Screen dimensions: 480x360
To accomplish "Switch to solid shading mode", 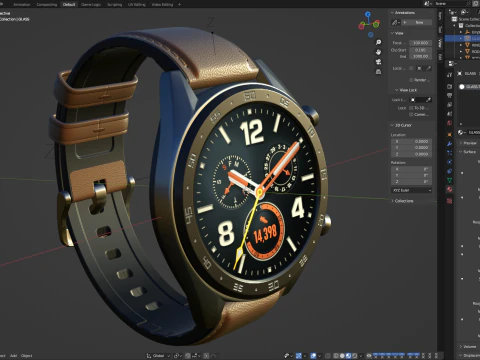I will pyautogui.click(x=342, y=356).
